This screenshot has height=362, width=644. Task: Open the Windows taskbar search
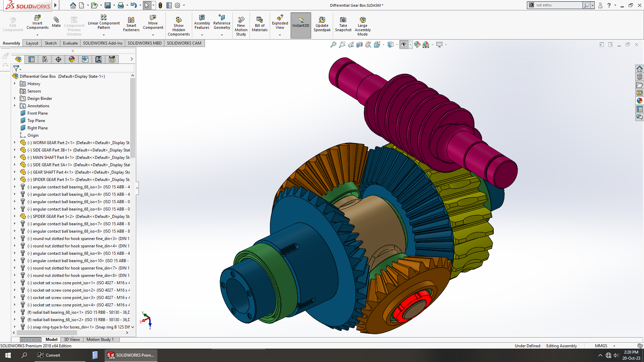[x=24, y=355]
